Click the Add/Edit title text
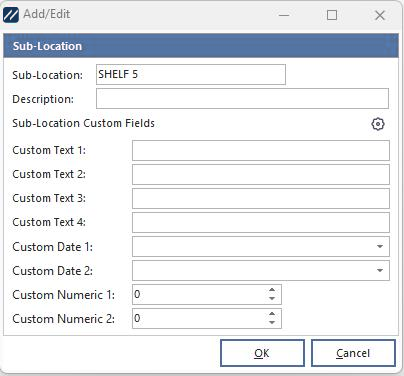The height and width of the screenshot is (376, 404). point(47,14)
